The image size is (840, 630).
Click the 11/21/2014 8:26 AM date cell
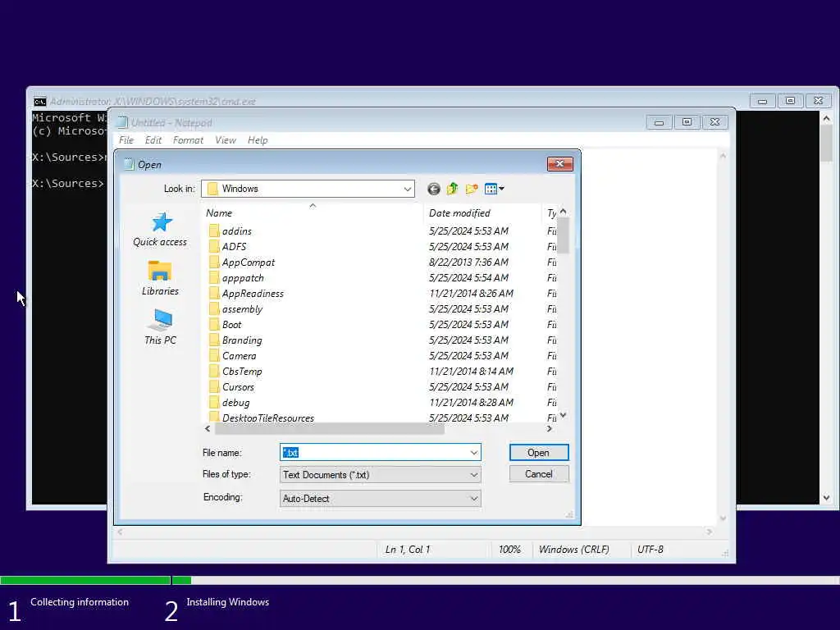coord(471,293)
